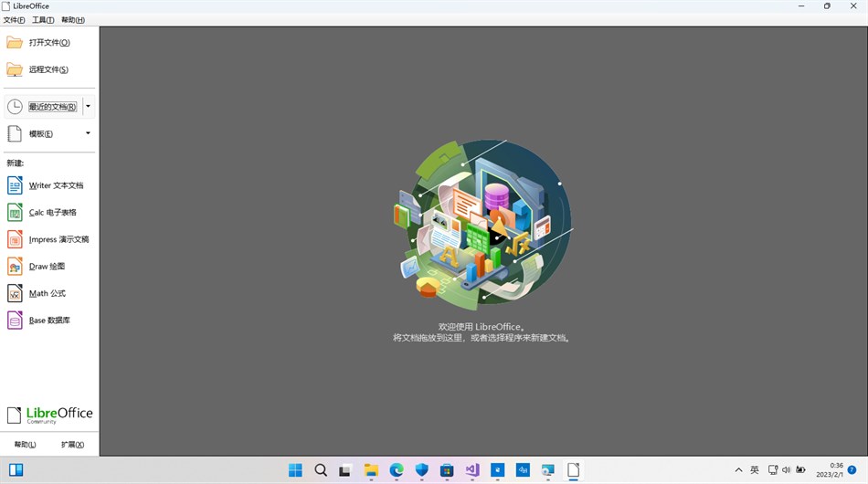Click the 打开文件(O) folder icon
The width and height of the screenshot is (868, 484).
pos(15,43)
